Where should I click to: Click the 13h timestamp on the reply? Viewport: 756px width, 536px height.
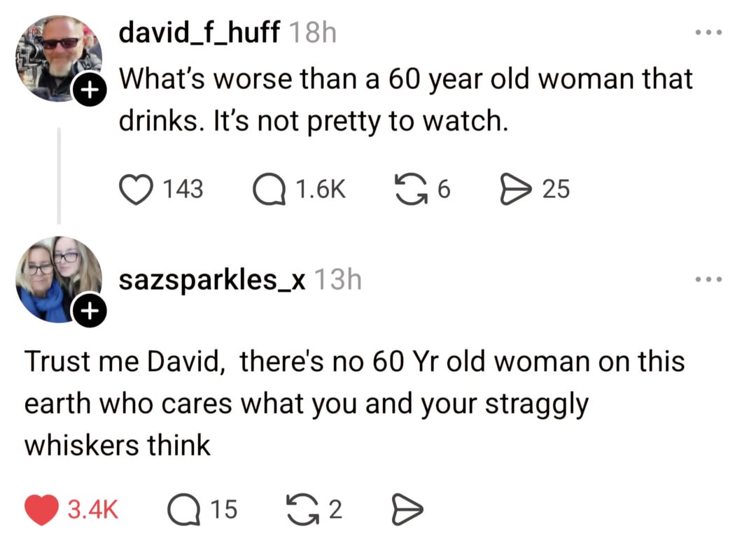337,281
